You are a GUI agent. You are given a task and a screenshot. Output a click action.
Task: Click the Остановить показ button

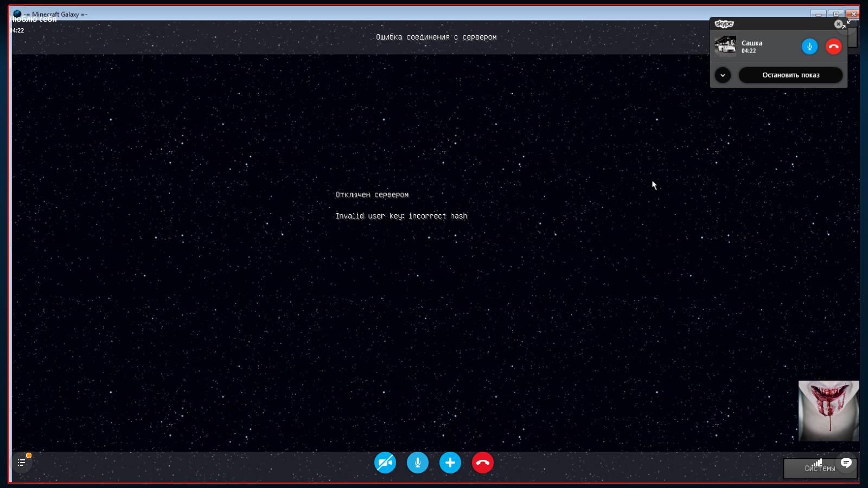point(791,75)
